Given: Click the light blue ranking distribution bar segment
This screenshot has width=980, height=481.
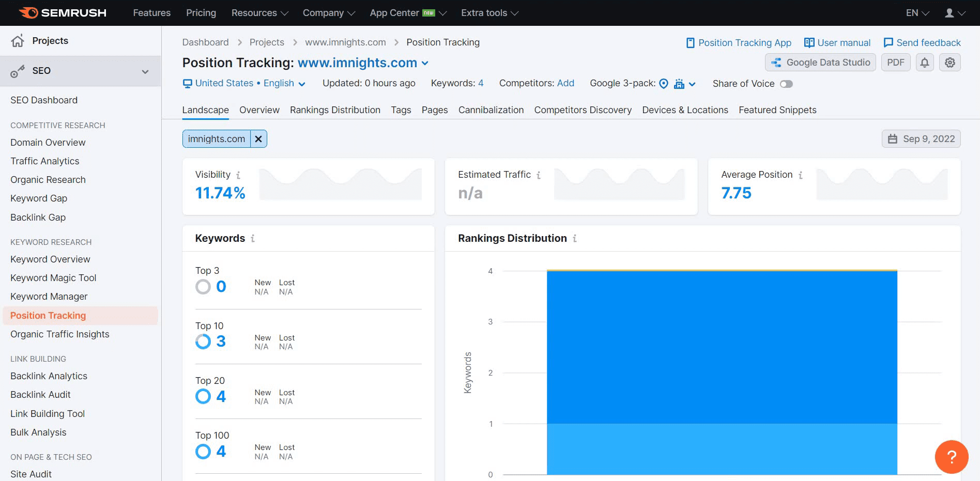Looking at the screenshot, I should click(x=722, y=449).
